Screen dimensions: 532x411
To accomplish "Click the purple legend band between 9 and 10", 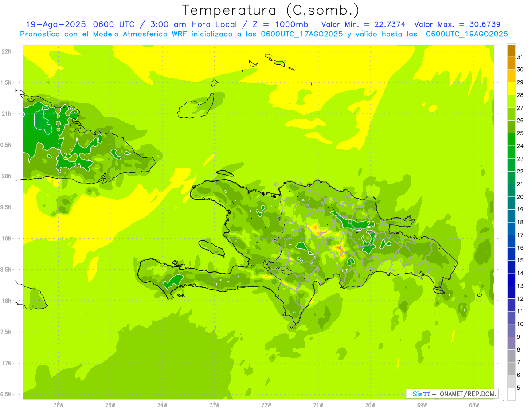I will click(511, 330).
